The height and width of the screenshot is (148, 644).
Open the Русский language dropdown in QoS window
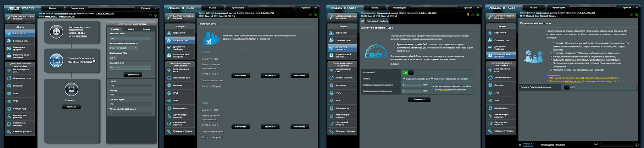pyautogui.click(x=468, y=8)
